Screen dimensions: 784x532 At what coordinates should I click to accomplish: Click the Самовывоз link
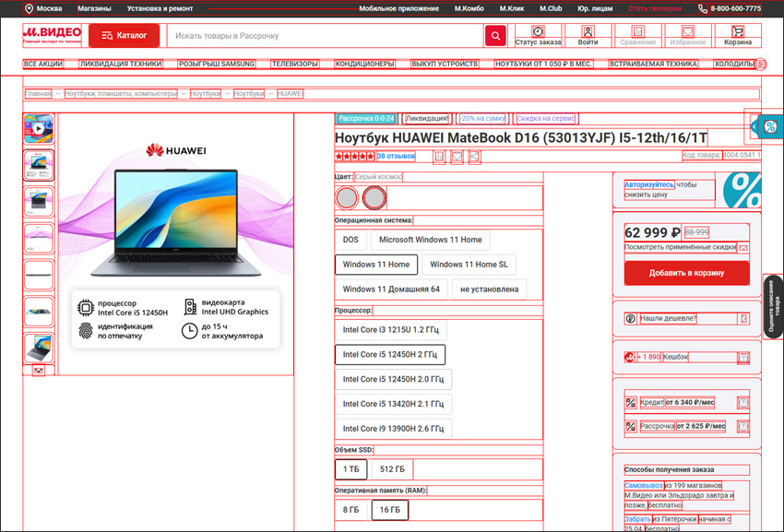644,485
